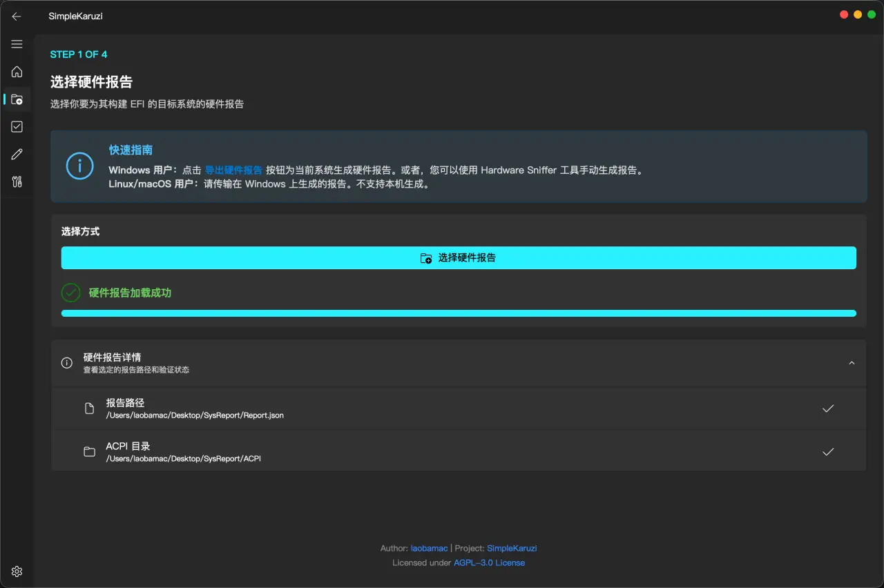Click the hardware report loading progress bar
This screenshot has height=588, width=884.
(459, 313)
